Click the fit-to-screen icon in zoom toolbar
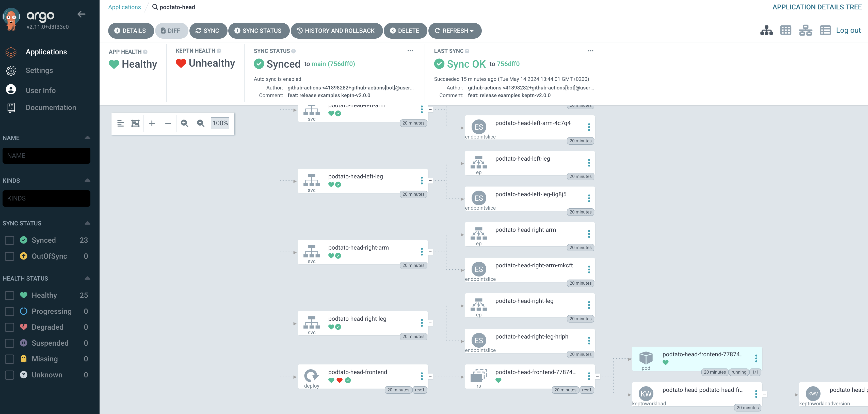Viewport: 868px width, 414px height. 135,124
